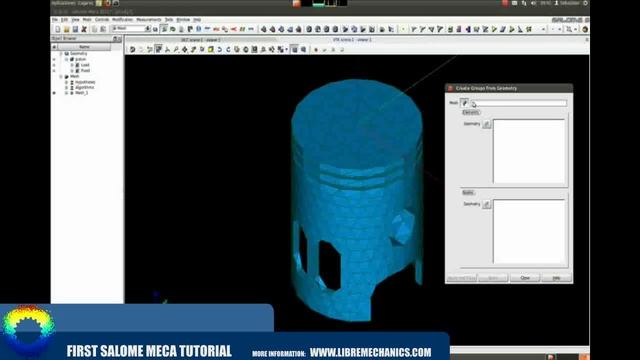Click the Nodes geometry list box

point(529,231)
